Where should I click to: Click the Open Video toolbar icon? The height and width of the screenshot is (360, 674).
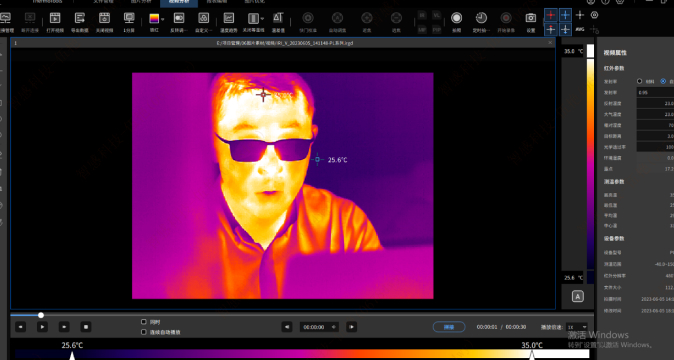click(x=55, y=18)
